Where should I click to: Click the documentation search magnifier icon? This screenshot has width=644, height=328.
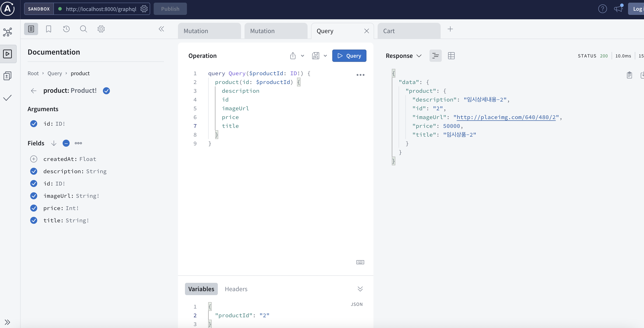coord(83,29)
